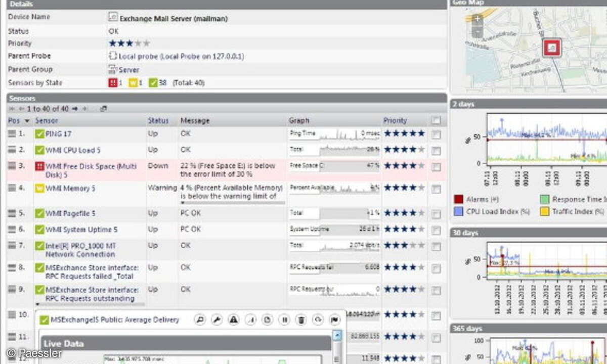Click the bar chart icon in popup toolbar
The width and height of the screenshot is (607, 364).
click(251, 320)
